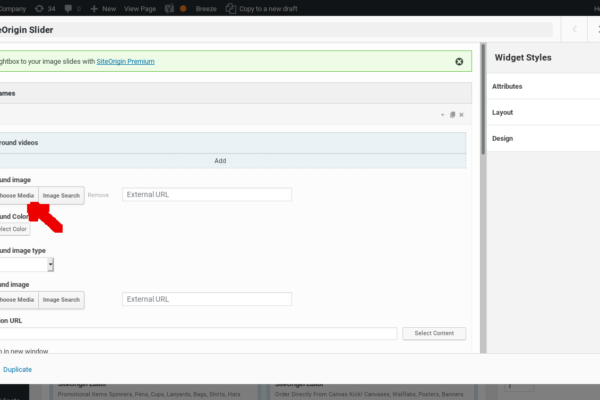Expand the Design widget styles section
This screenshot has width=600, height=400.
pos(540,138)
